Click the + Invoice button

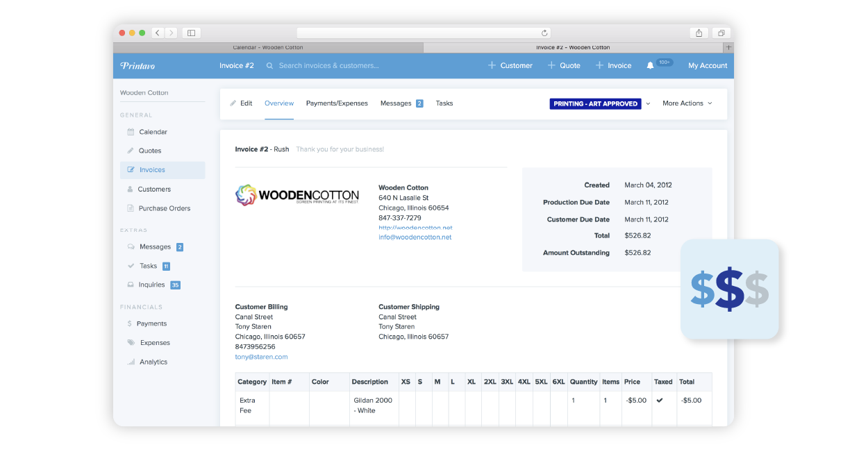click(x=614, y=65)
